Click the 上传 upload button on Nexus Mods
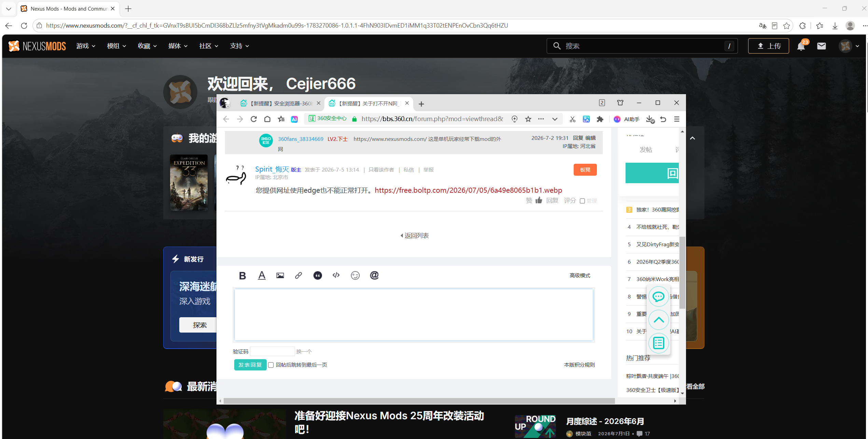Viewport: 868px width, 439px height. click(x=768, y=46)
